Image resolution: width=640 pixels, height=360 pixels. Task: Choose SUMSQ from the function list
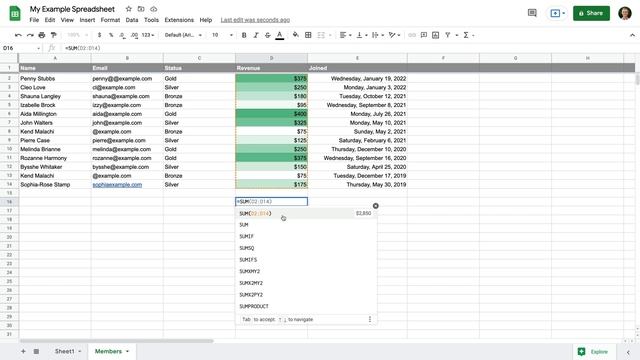pos(247,248)
